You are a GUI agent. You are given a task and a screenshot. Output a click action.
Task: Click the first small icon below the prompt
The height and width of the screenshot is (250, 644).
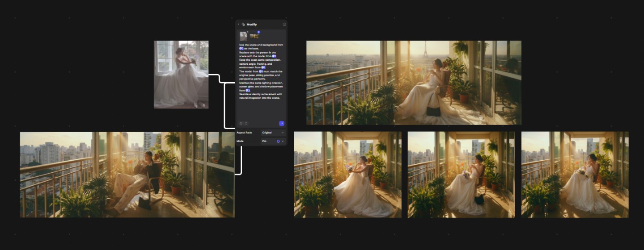pos(241,123)
